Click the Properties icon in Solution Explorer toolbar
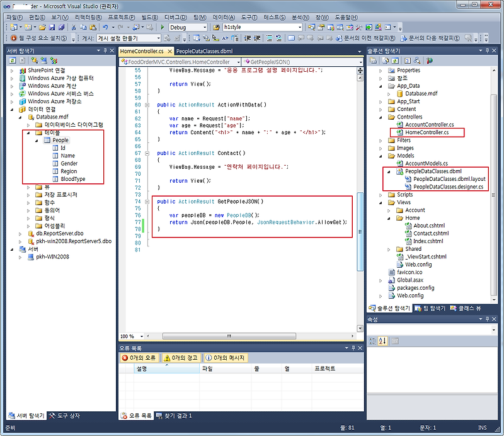This screenshot has height=436, width=504. pyautogui.click(x=373, y=60)
